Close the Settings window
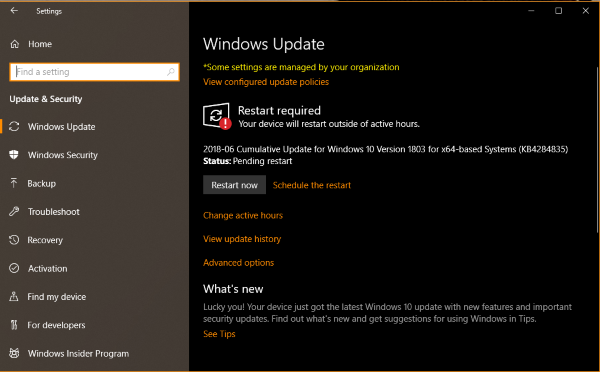 coord(585,11)
